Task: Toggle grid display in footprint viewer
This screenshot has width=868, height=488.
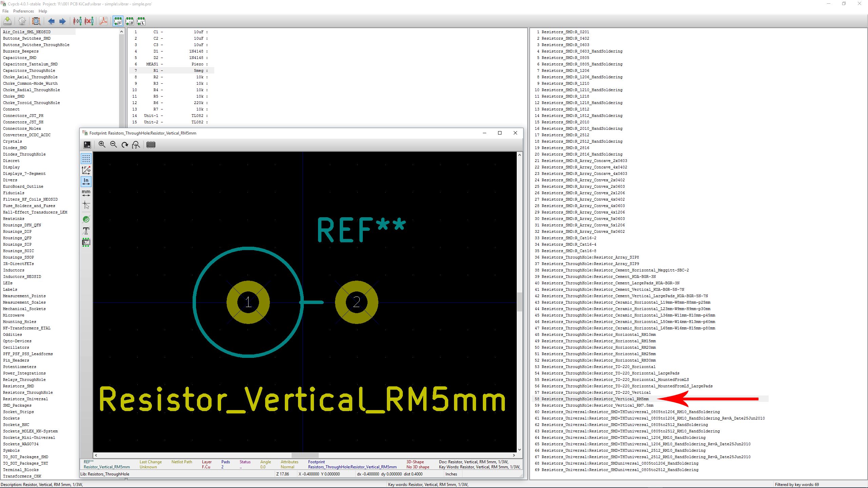Action: pos(86,159)
